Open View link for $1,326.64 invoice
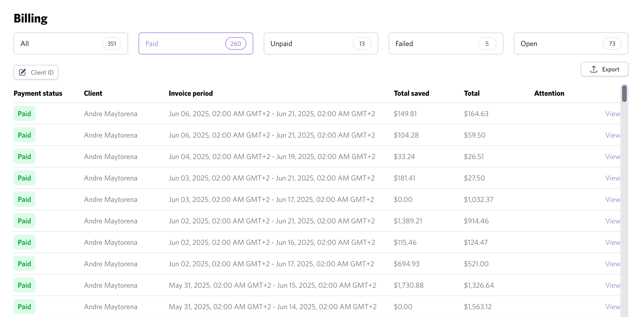The width and height of the screenshot is (644, 317). coord(612,285)
